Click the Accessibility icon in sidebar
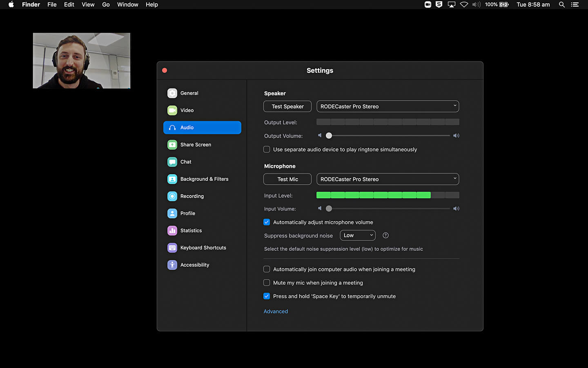 [x=172, y=265]
